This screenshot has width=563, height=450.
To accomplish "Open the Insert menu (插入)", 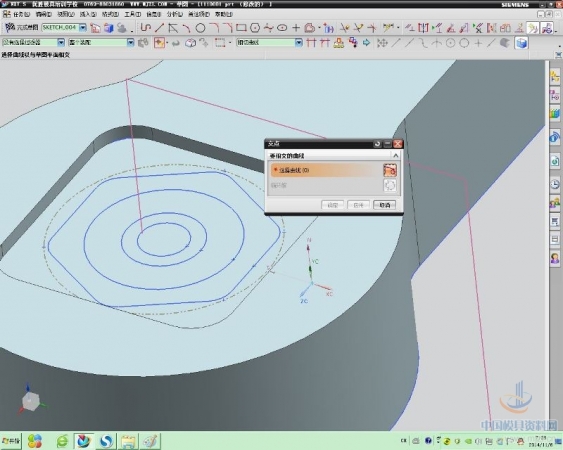I will point(88,14).
